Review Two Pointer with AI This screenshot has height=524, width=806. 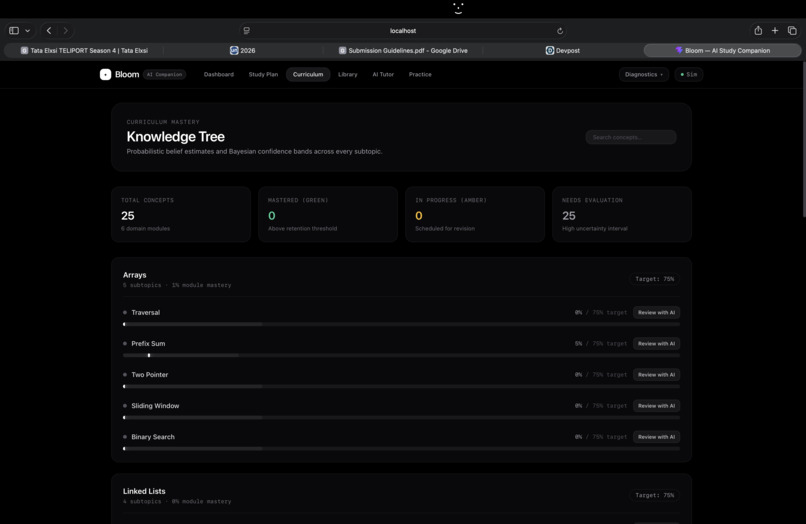[x=656, y=375]
